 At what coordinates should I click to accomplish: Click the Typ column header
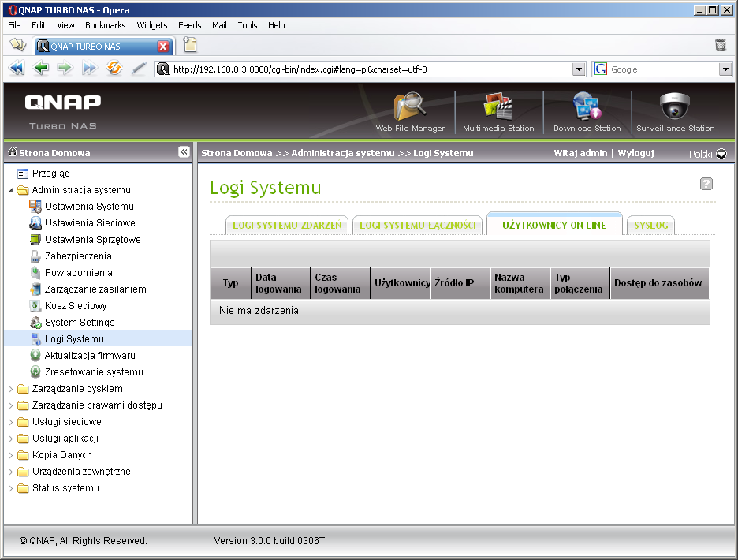(230, 283)
